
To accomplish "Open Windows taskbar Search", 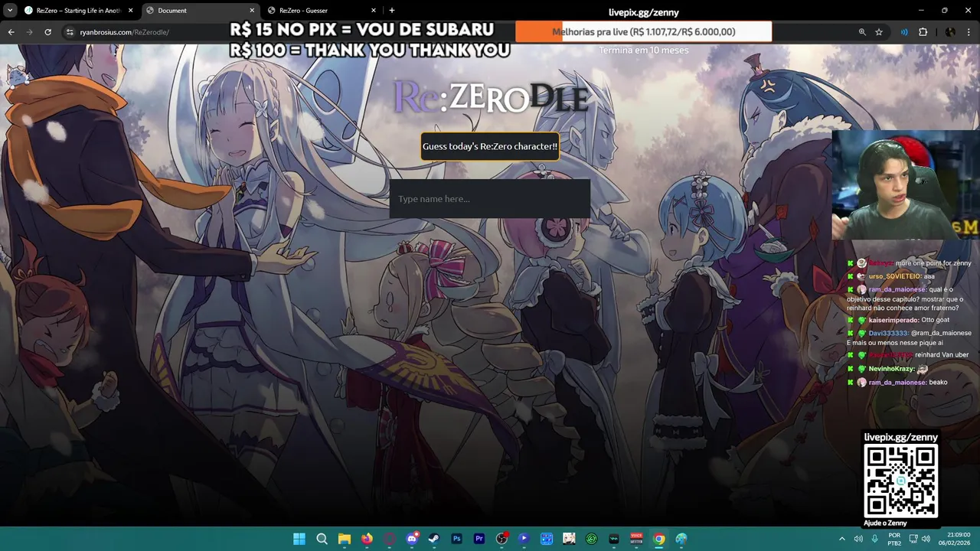I will 322,539.
